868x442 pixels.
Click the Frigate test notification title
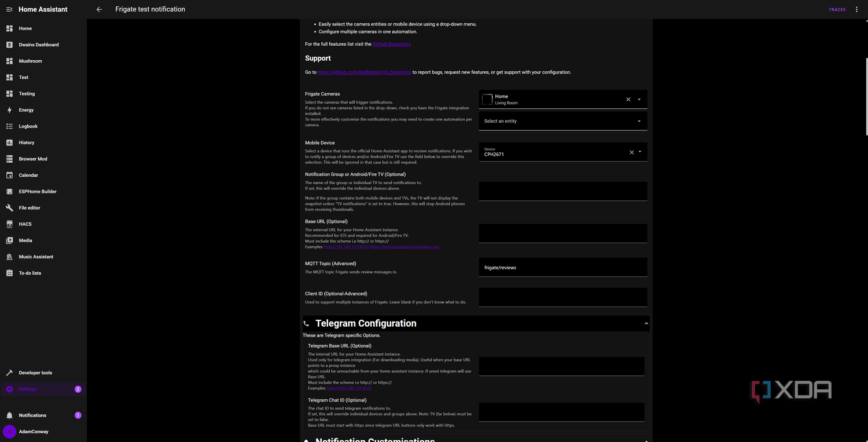coord(150,9)
